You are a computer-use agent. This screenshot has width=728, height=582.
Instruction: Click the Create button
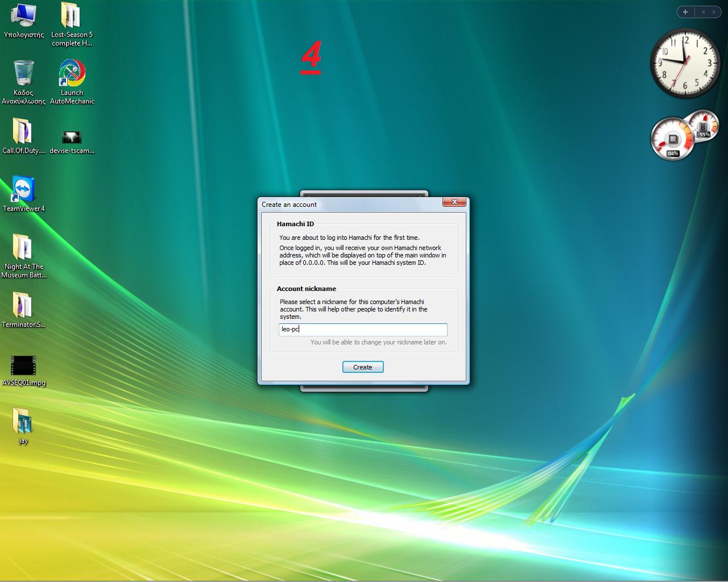pyautogui.click(x=363, y=367)
